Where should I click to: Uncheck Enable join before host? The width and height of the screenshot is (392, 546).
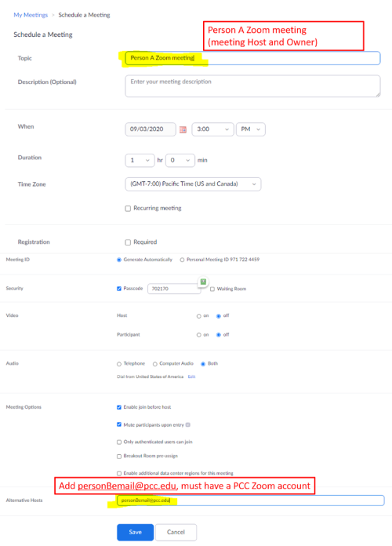tap(119, 407)
